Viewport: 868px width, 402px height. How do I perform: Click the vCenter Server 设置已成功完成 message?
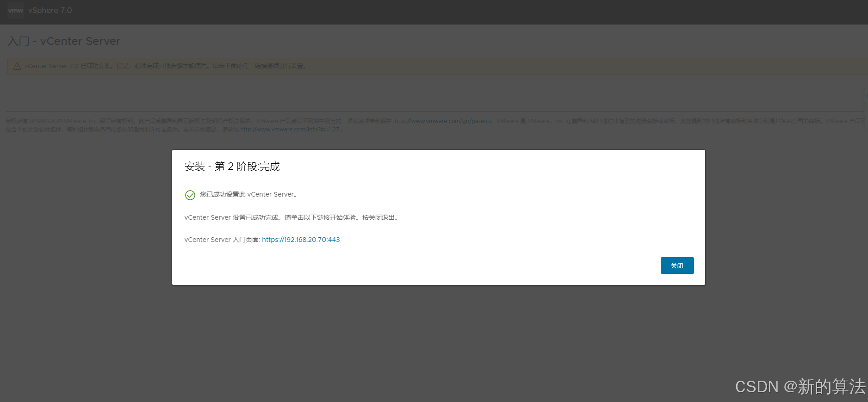[x=291, y=217]
